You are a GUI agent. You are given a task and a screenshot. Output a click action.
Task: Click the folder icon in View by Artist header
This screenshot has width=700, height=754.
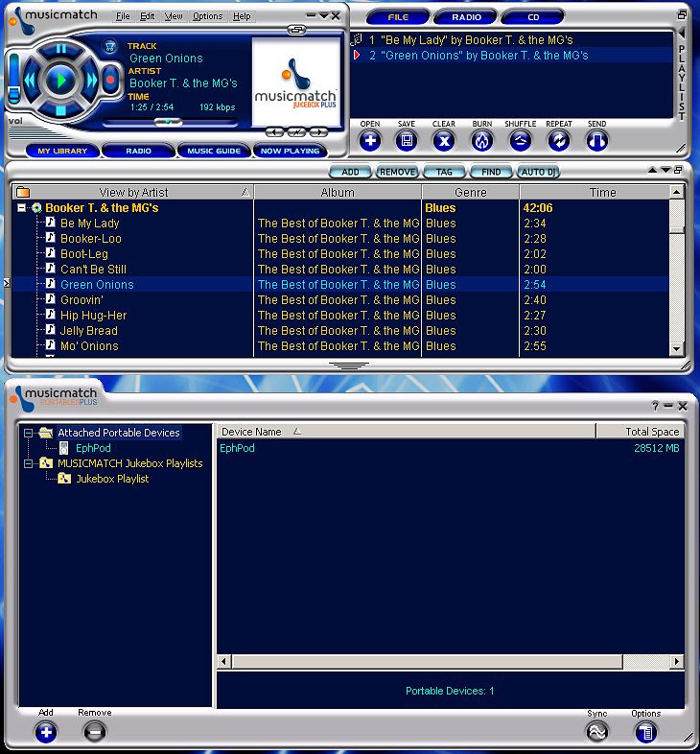[x=23, y=193]
